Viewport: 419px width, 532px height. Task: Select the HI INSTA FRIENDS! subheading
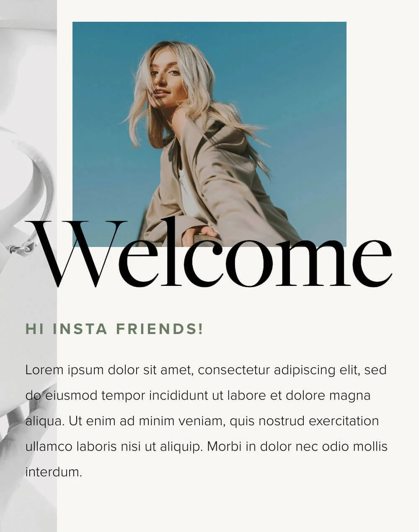click(115, 329)
